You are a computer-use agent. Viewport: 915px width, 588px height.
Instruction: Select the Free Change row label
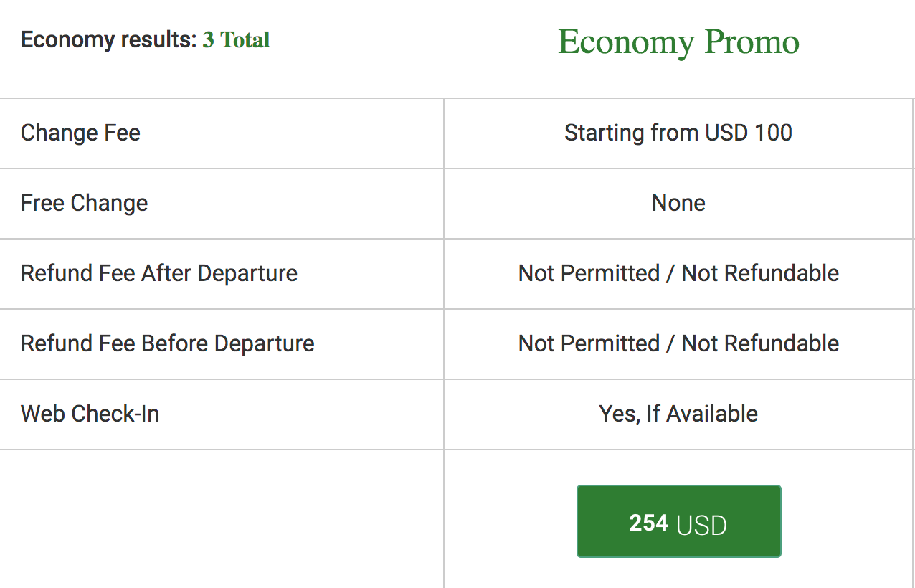pos(84,203)
